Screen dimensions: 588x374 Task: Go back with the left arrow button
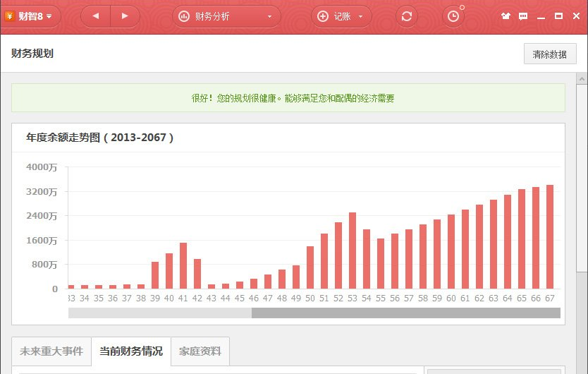[96, 16]
